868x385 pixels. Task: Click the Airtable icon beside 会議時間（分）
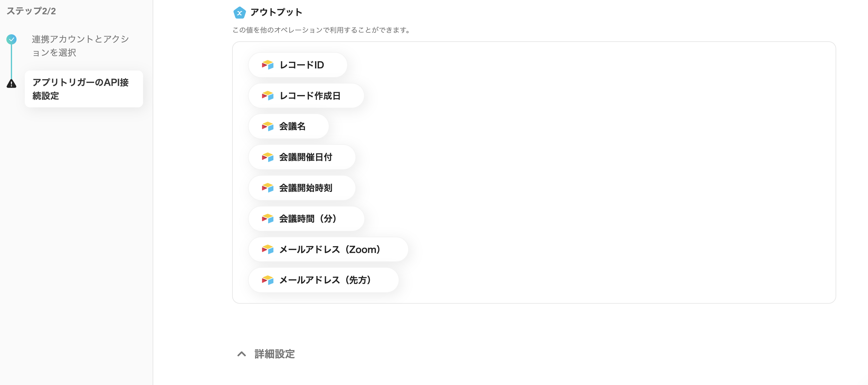coord(267,219)
